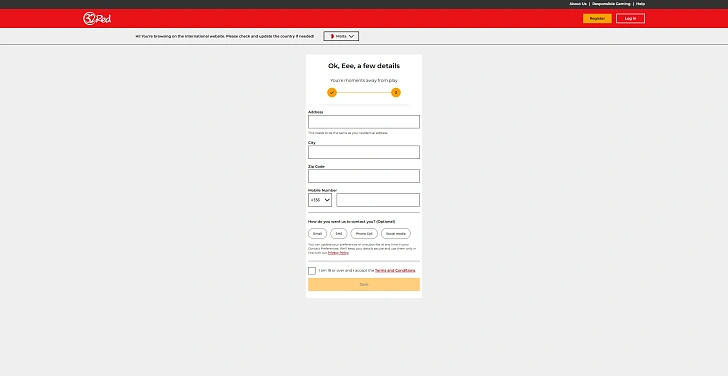Screen dimensions: 728x376
Task: Open the +356 dialing code dropdown
Action: point(320,200)
